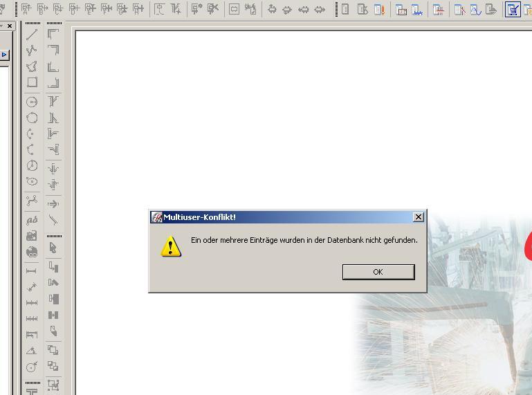Select the Arc through three points tool
Image resolution: width=532 pixels, height=395 pixels.
32,149
